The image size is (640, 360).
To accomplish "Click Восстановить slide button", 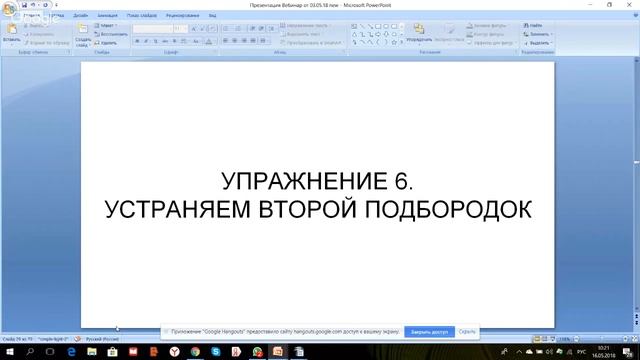I will tap(111, 34).
